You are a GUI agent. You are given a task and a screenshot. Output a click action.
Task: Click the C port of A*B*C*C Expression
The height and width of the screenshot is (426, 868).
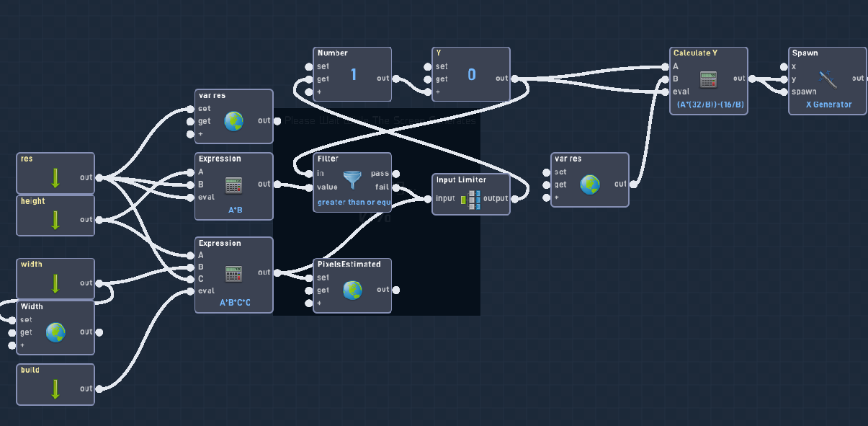click(191, 278)
